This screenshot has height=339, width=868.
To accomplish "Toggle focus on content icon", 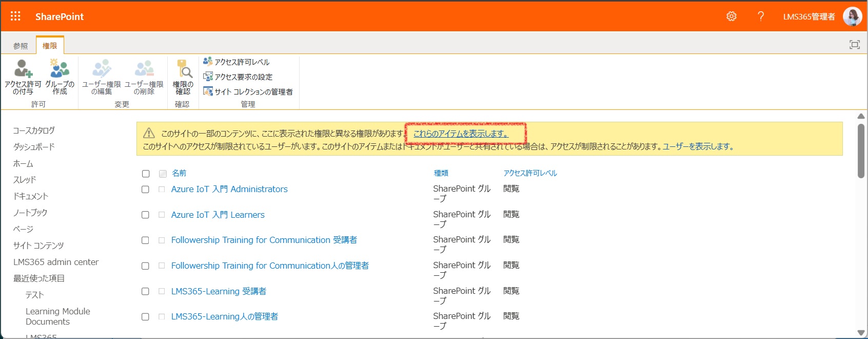I will (855, 45).
